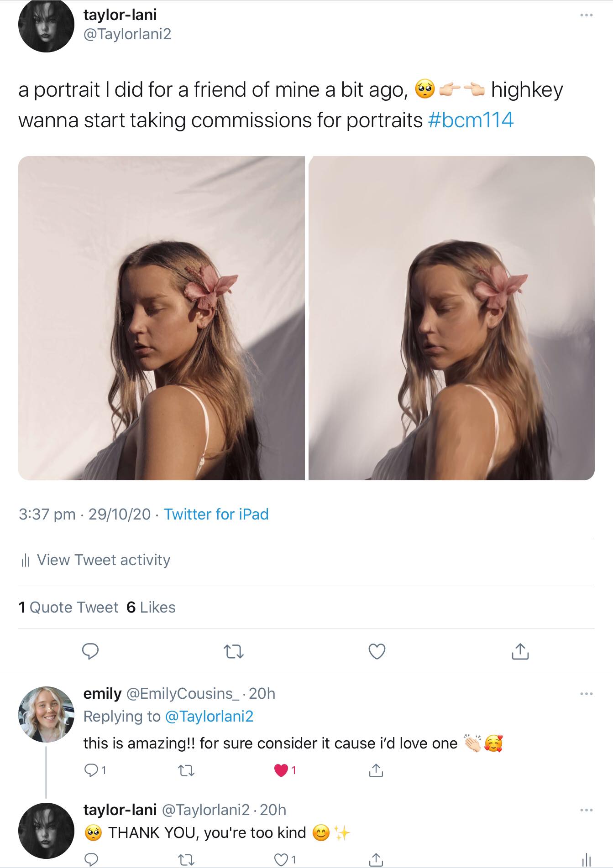Unlike emily's reply with red heart
The image size is (613, 868).
pos(281,770)
